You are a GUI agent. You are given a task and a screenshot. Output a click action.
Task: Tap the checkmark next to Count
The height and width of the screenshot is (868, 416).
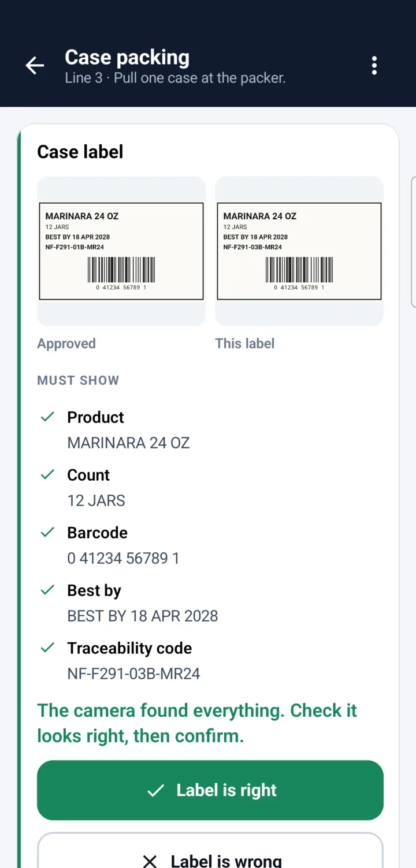click(47, 474)
